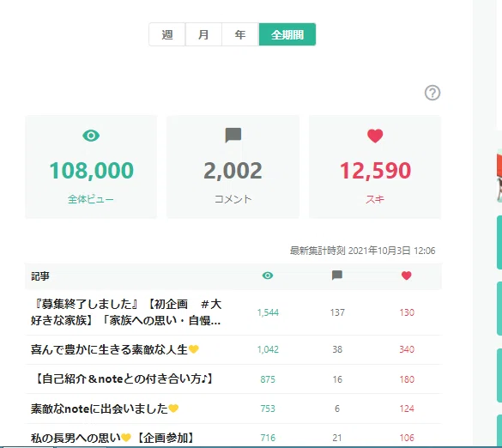Click the スキ label

click(375, 199)
